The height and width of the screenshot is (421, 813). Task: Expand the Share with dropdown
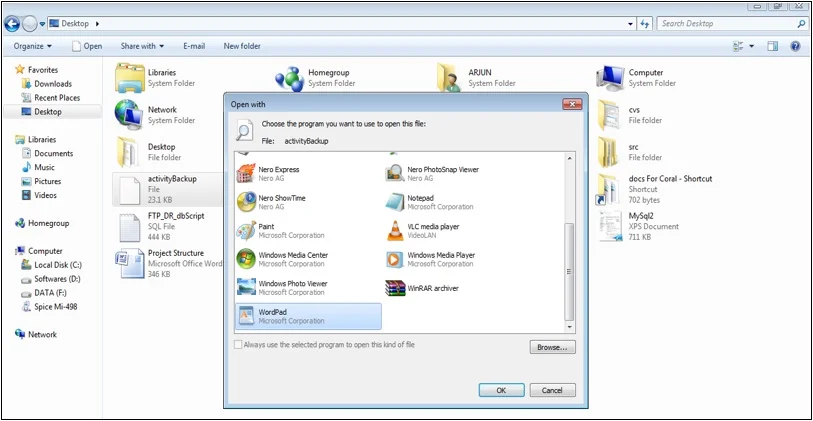(x=142, y=46)
